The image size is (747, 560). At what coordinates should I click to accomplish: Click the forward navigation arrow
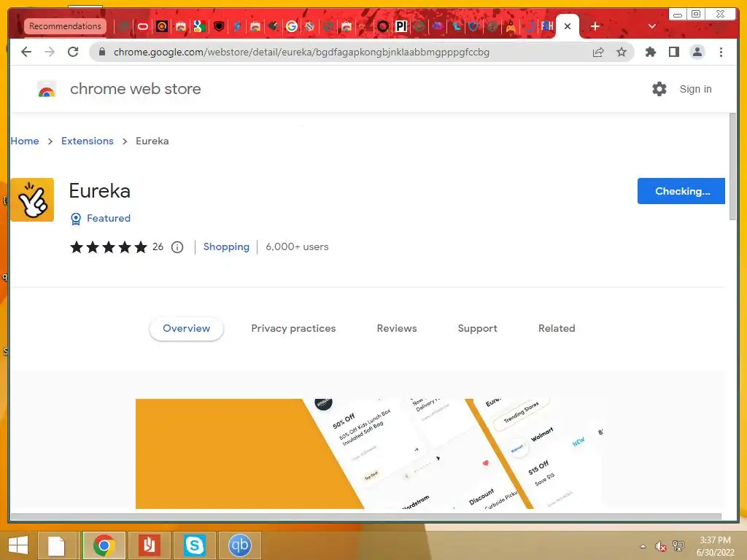[x=50, y=52]
